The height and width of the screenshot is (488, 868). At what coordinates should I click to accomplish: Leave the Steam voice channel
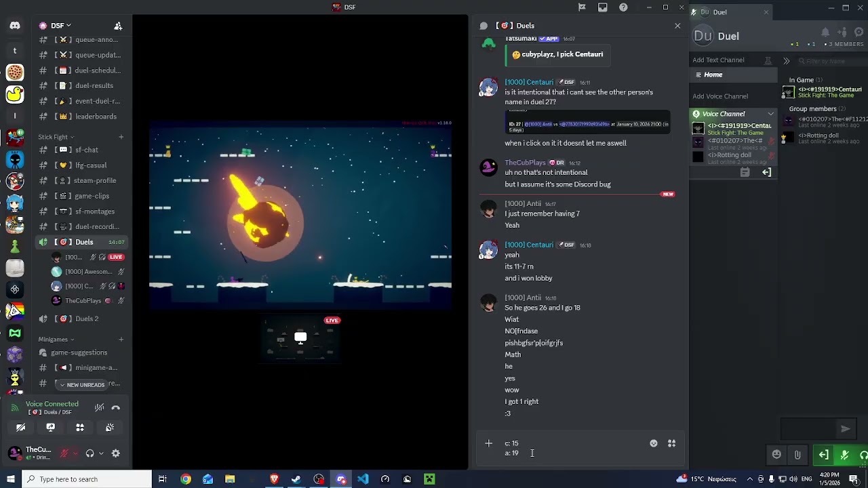coord(824,455)
